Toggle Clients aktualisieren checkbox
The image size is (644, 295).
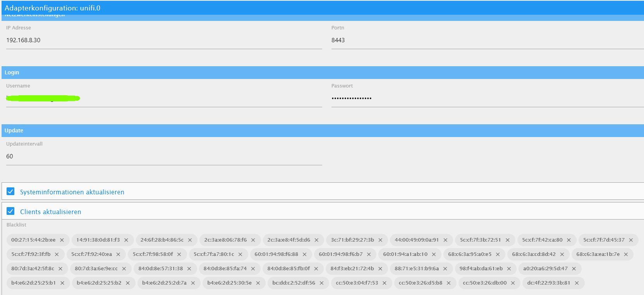(10, 211)
